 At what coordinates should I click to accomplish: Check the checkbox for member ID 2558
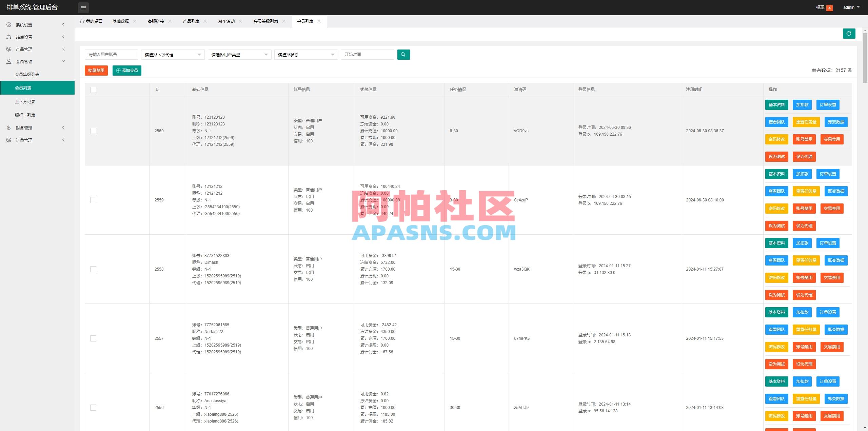[x=93, y=269]
